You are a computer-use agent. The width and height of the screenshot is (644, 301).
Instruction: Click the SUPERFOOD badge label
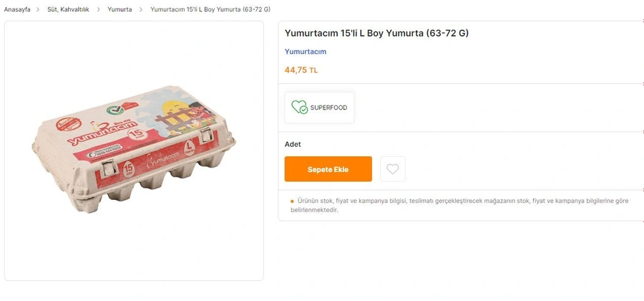click(328, 107)
